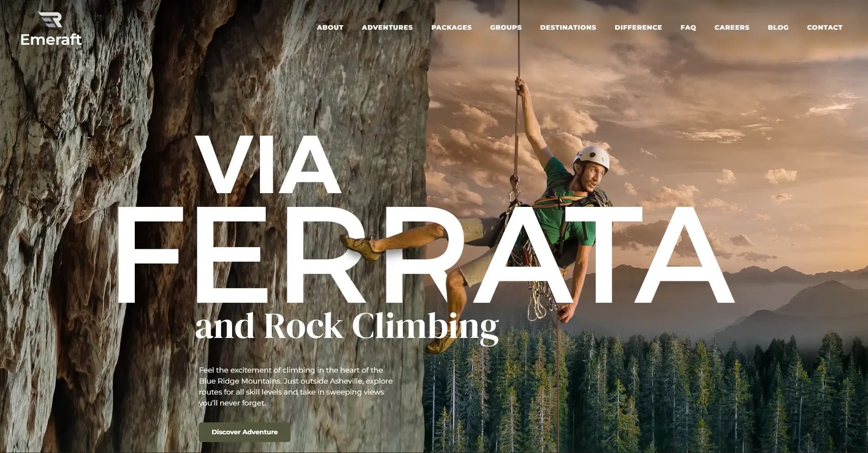Image resolution: width=868 pixels, height=453 pixels.
Task: Go to the Adventures menu item
Action: (387, 27)
